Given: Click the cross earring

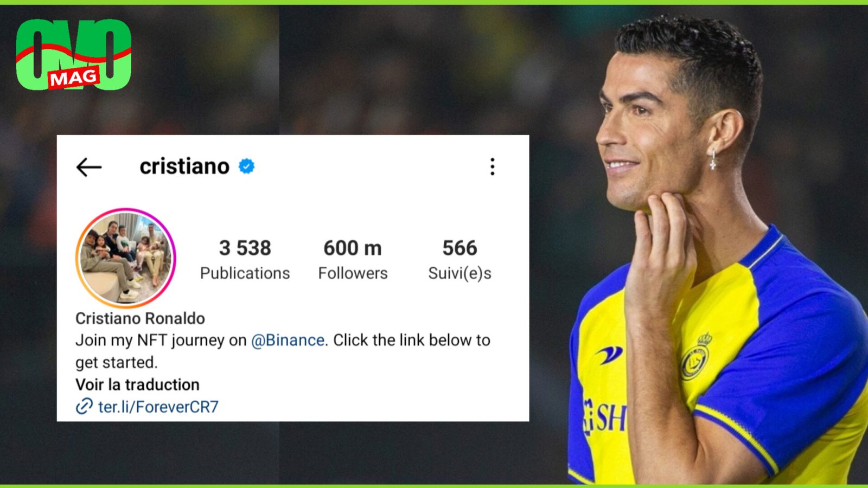Looking at the screenshot, I should (713, 160).
